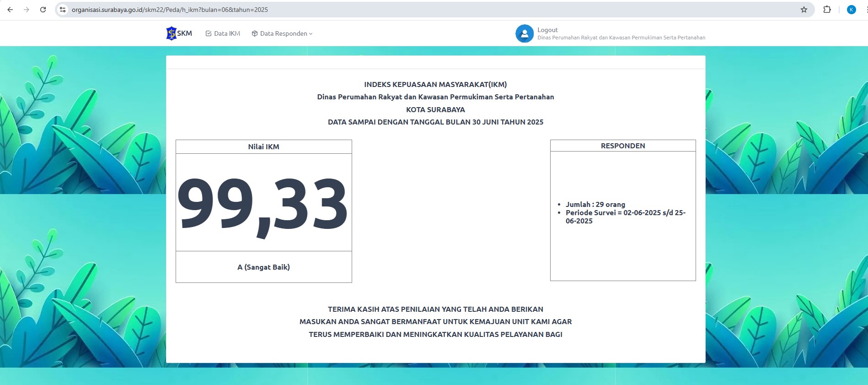Image resolution: width=868 pixels, height=385 pixels.
Task: Open the Chrome profile avatar K
Action: coord(851,10)
